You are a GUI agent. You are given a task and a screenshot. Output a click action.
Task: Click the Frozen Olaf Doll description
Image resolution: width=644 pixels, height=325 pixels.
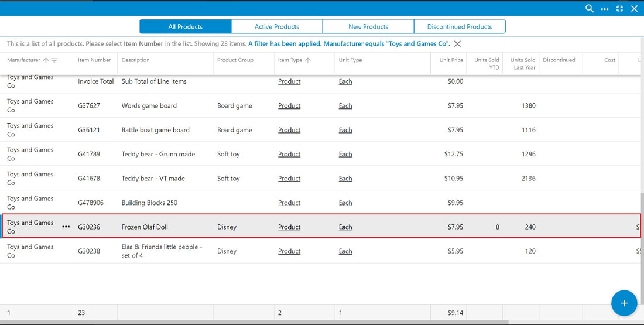[x=145, y=227]
